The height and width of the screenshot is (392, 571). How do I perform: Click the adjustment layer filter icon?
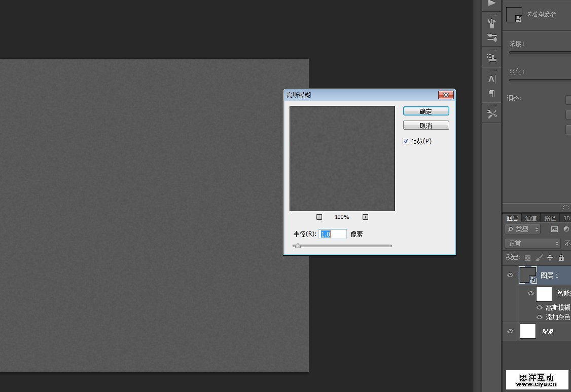pyautogui.click(x=566, y=229)
